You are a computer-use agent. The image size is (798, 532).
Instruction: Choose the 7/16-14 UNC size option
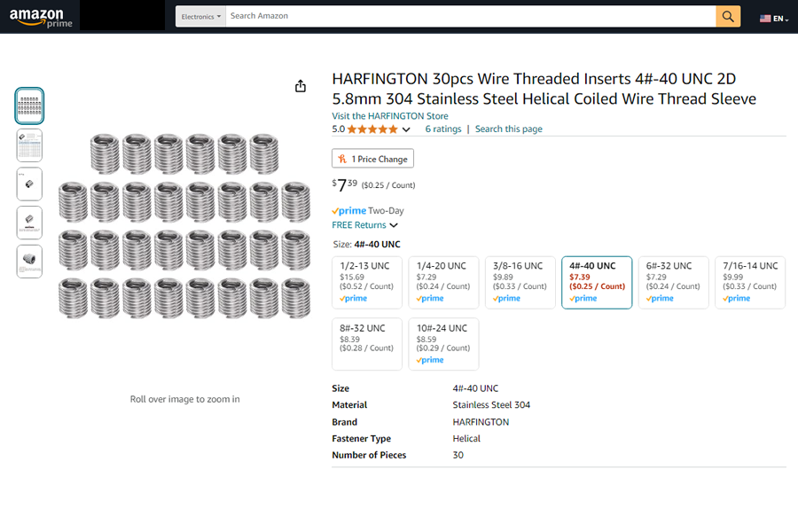(750, 282)
